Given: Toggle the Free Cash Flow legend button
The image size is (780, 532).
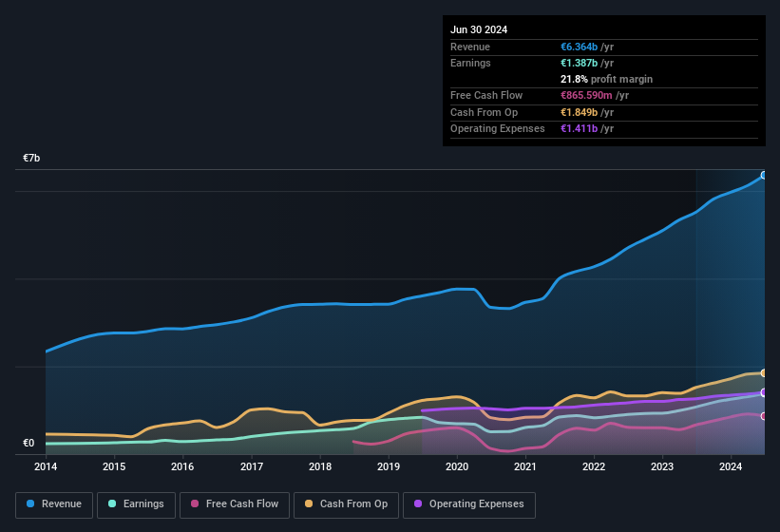Looking at the screenshot, I should pos(235,505).
